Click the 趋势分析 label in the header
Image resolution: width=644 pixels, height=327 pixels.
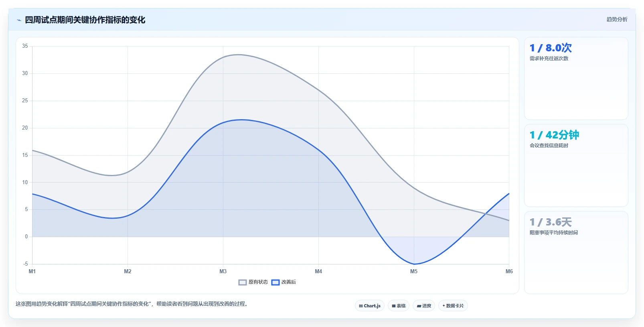617,19
